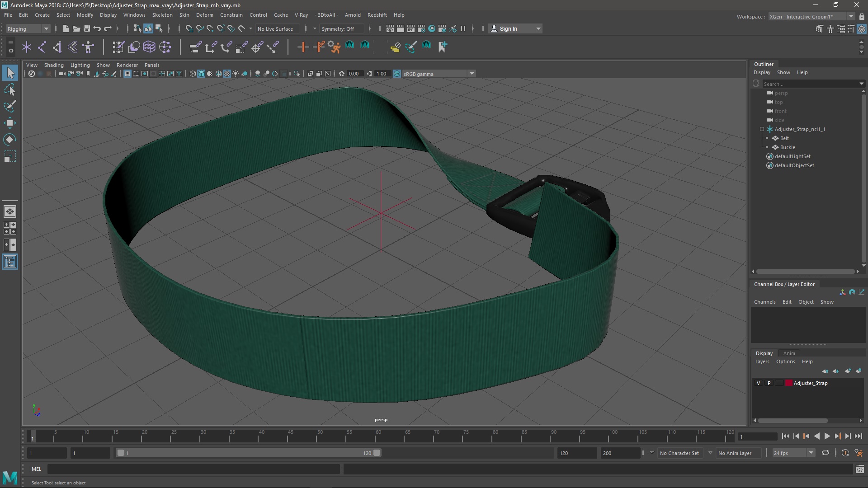Open the Sign In dropdown arrow
This screenshot has height=488, width=868.
pos(538,28)
